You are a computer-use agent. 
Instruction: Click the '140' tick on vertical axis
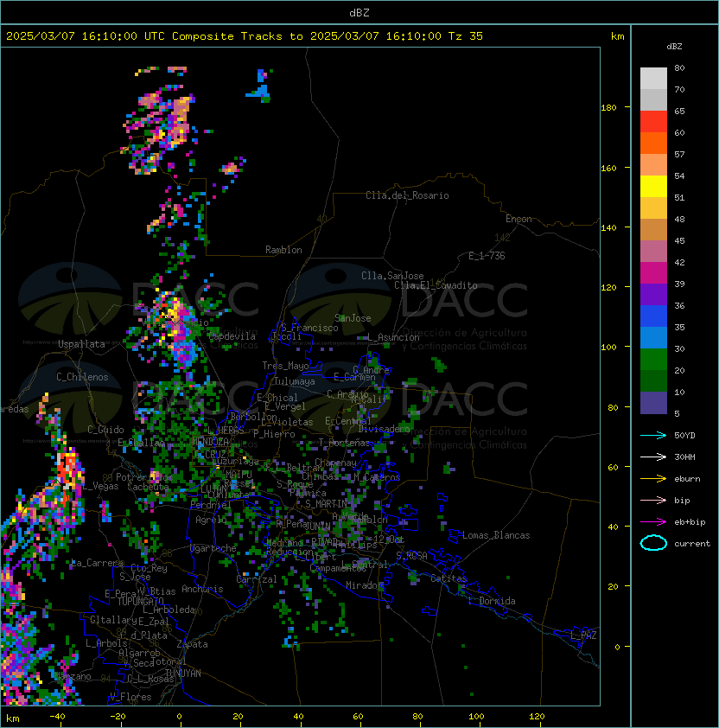[608, 228]
